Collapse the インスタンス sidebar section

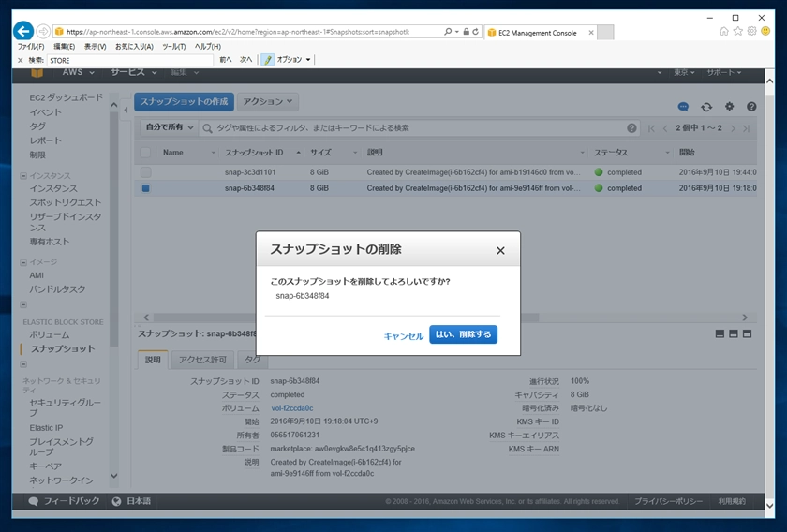coord(23,176)
